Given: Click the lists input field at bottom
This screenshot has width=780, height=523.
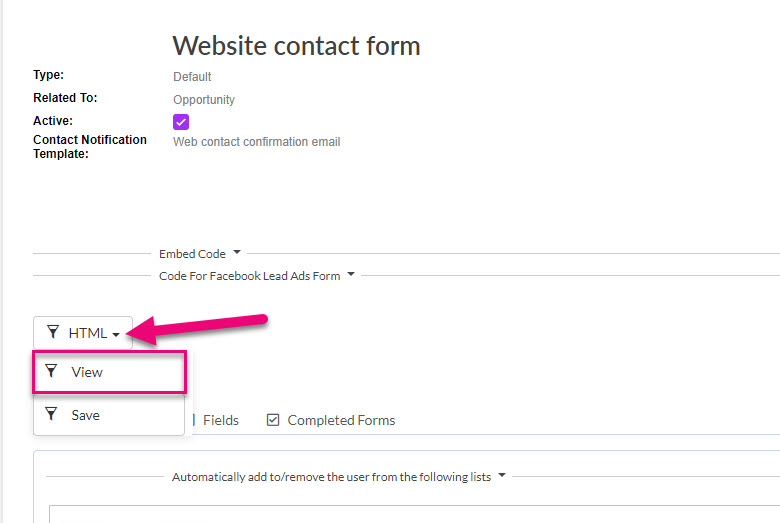Looking at the screenshot, I should pos(414,514).
